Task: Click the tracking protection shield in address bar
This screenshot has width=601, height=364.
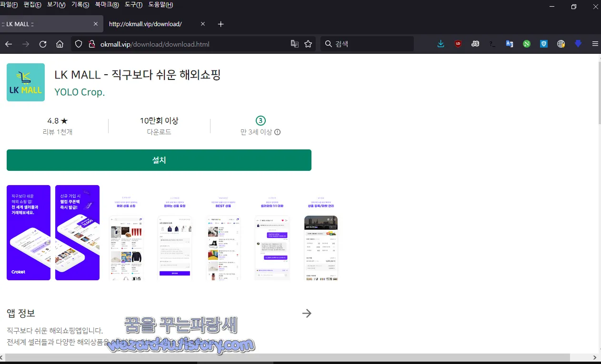Action: (x=78, y=44)
